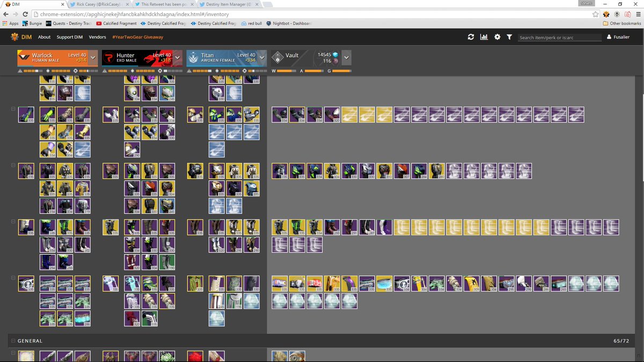The image size is (644, 362).
Task: Open the Vendors menu item
Action: click(97, 37)
